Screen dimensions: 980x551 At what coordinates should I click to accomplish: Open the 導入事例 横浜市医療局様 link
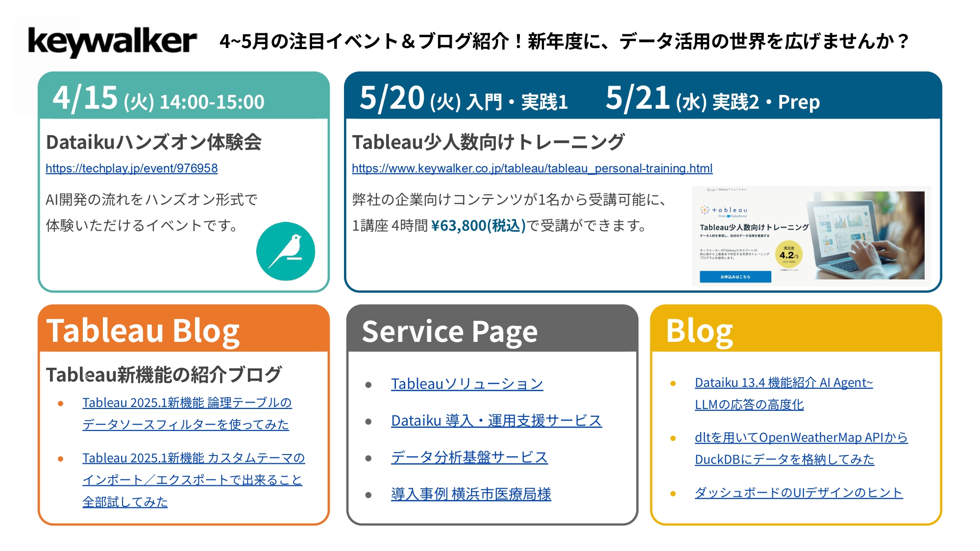[x=471, y=494]
